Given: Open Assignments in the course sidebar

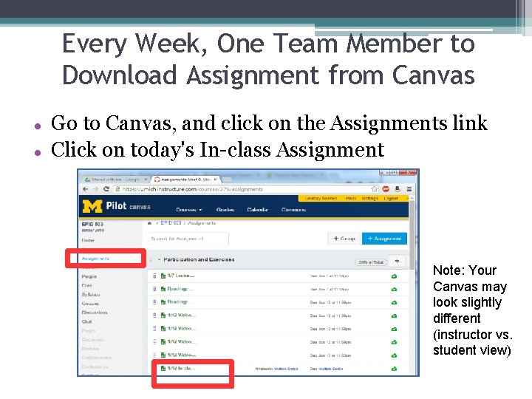Looking at the screenshot, I should [x=95, y=259].
